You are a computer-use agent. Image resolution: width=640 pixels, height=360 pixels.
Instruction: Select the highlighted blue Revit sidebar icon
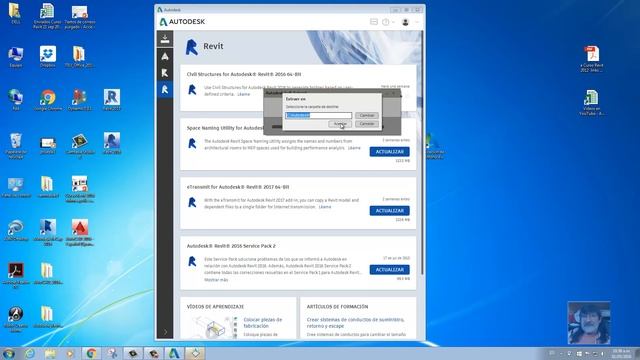click(x=165, y=89)
